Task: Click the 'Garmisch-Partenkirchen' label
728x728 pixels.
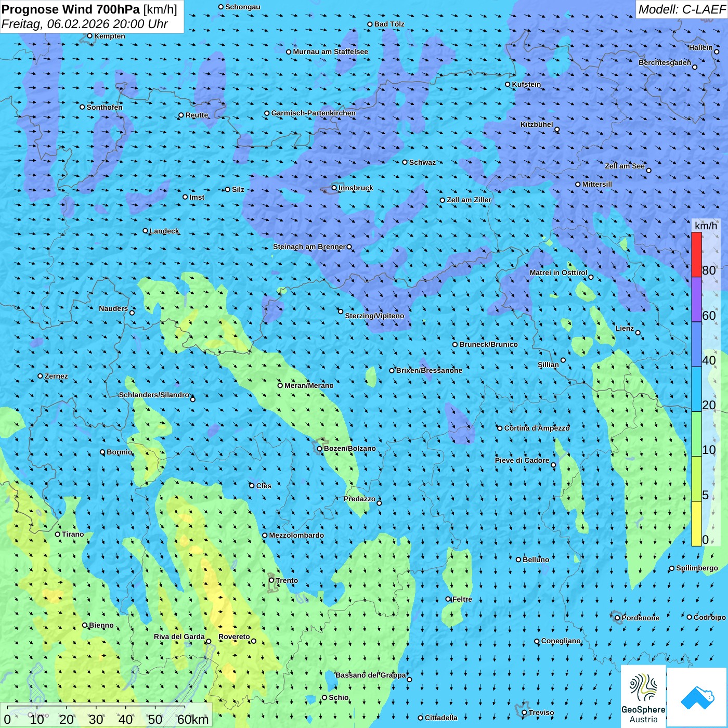Action: pyautogui.click(x=314, y=113)
